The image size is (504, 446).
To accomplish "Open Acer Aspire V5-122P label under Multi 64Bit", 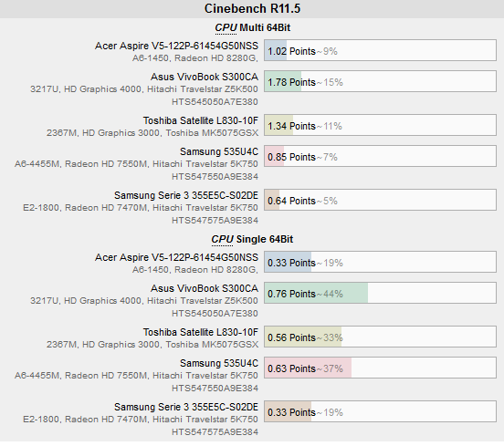I will [x=176, y=46].
